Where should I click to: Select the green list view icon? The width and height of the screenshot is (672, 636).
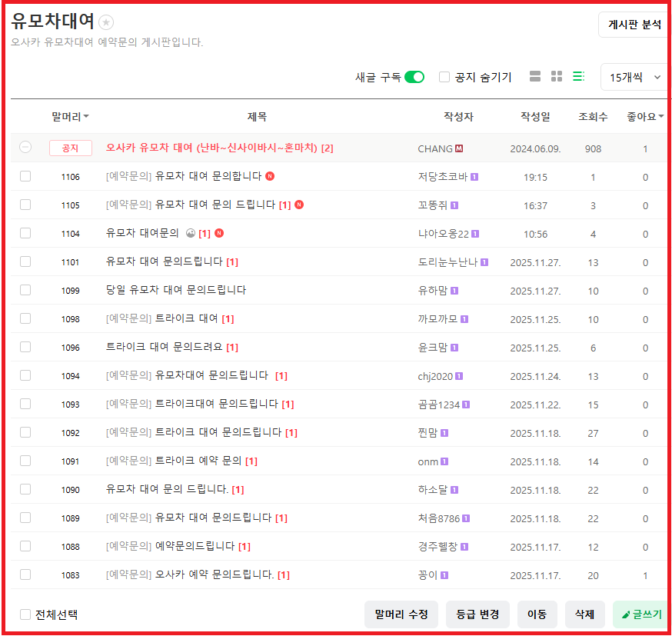(578, 76)
